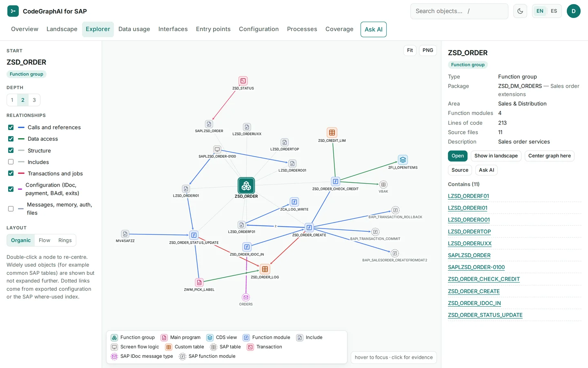Select the ZSD_ORDER_CREATE node icon
The height and width of the screenshot is (368, 588).
[x=309, y=228]
